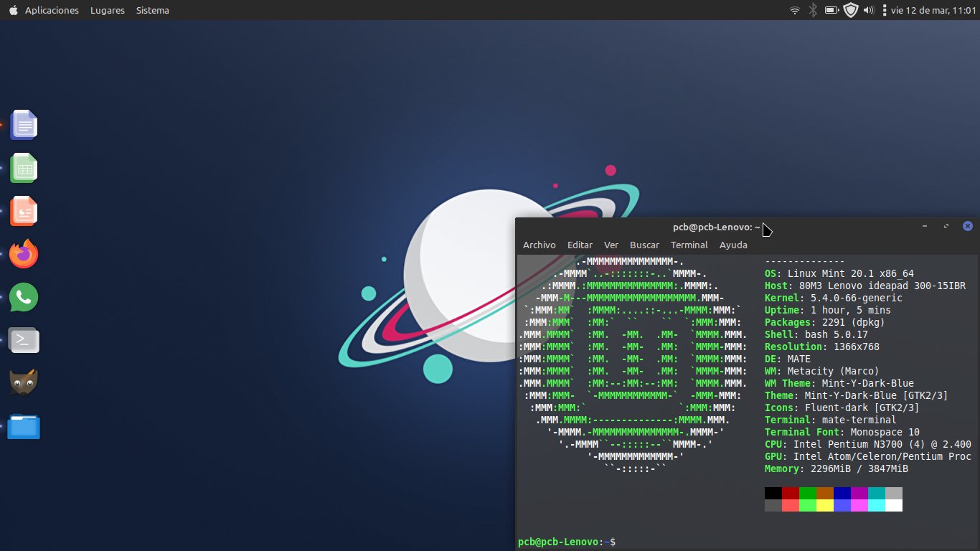Open WhatsApp from the desktop
The width and height of the screenshot is (980, 551).
pyautogui.click(x=24, y=297)
